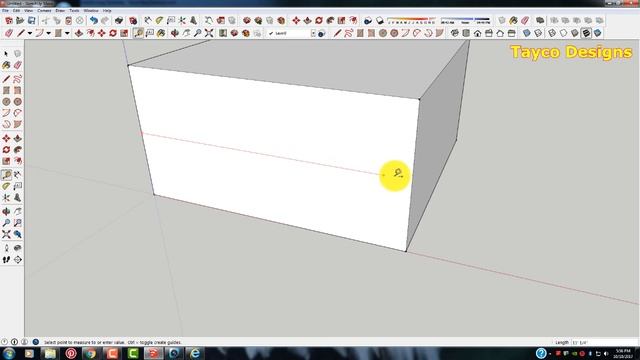640x360 pixels.
Task: Switch to the Front view house icon
Action: 478,33
